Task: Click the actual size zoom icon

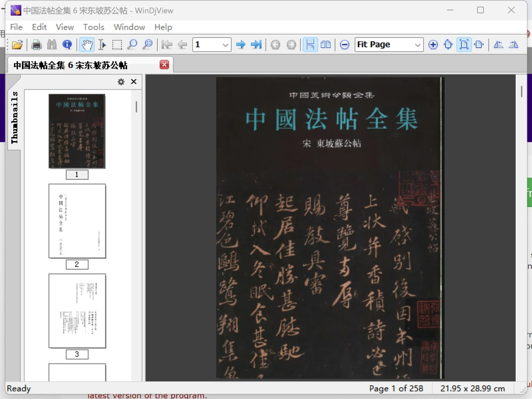Action: click(448, 45)
